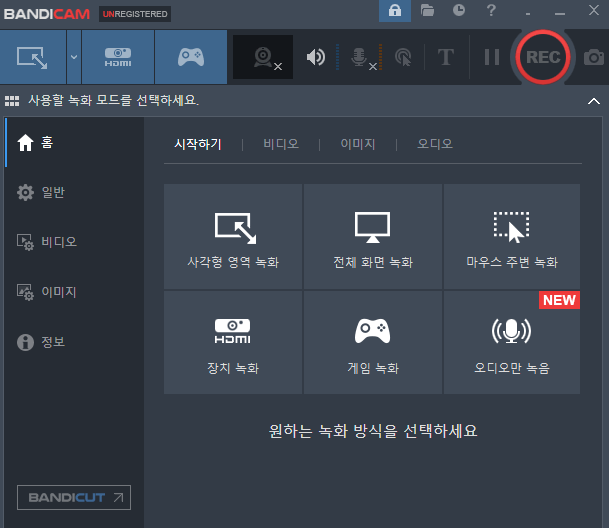Select the HDMI device recording mode
The width and height of the screenshot is (609, 528).
pyautogui.click(x=118, y=57)
